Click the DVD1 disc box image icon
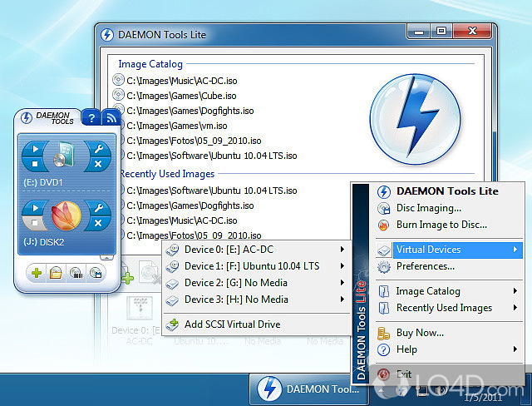The width and height of the screenshot is (532, 406). pos(64,155)
